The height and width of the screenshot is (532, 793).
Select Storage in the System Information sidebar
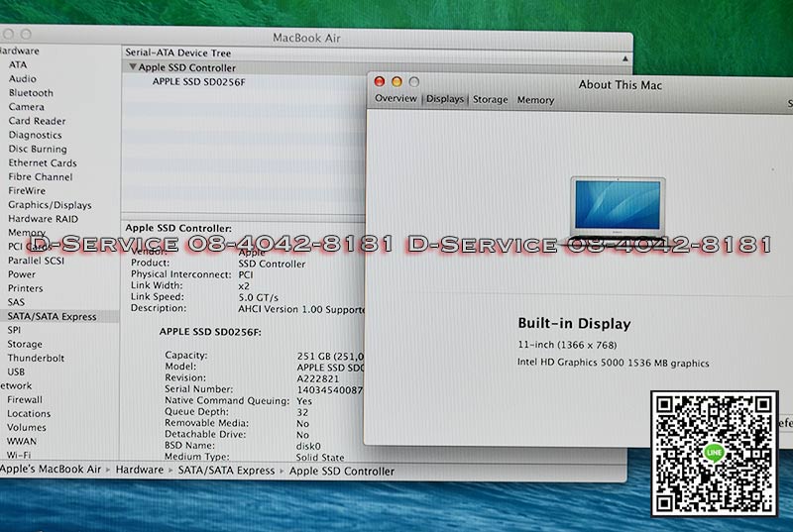click(25, 344)
